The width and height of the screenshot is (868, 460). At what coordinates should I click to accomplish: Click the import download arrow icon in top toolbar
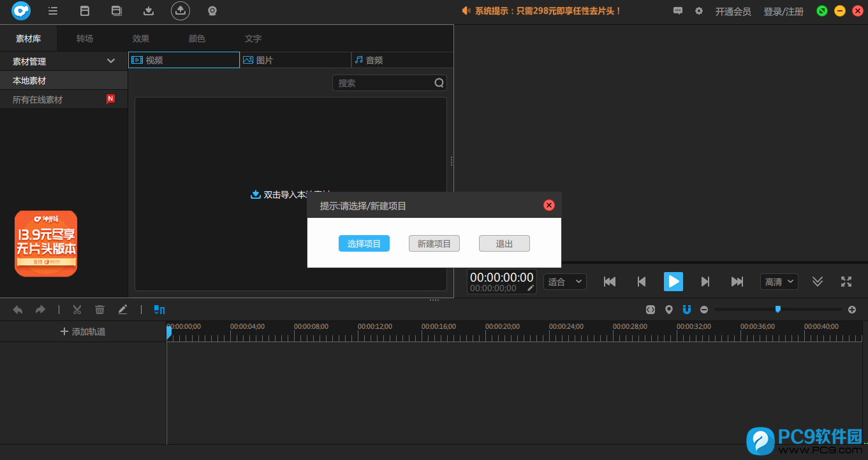149,11
